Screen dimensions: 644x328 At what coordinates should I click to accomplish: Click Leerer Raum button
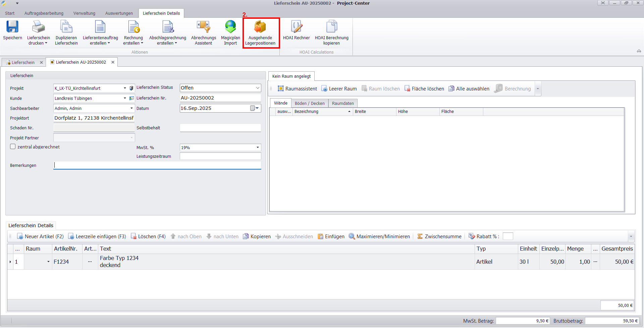pyautogui.click(x=339, y=89)
